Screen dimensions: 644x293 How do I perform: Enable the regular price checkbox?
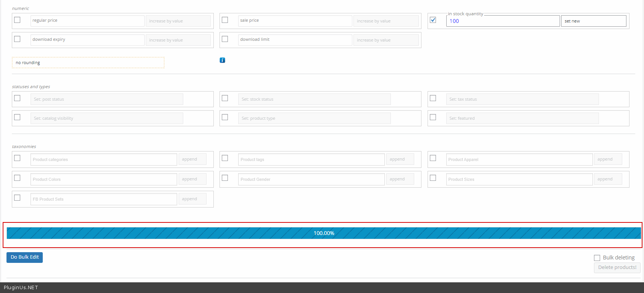17,20
